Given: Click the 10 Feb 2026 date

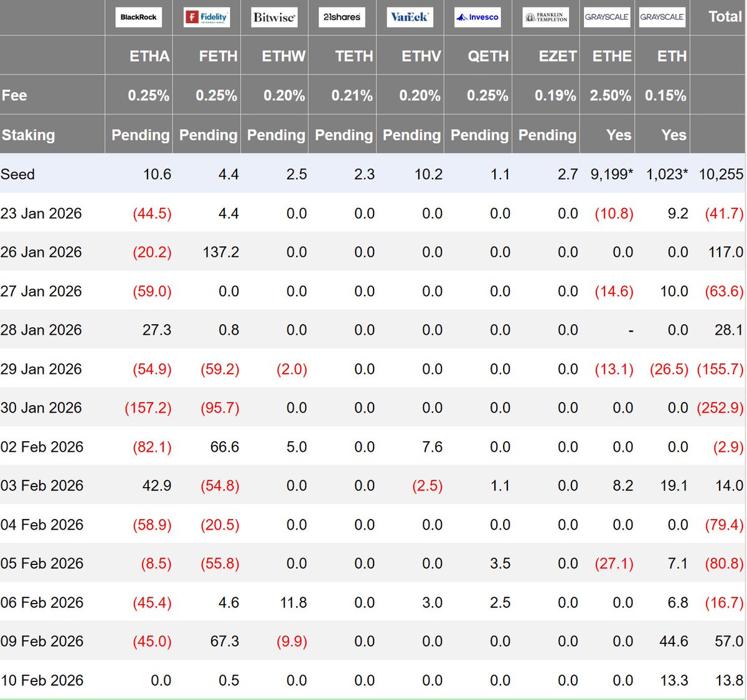Looking at the screenshot, I should point(42,680).
